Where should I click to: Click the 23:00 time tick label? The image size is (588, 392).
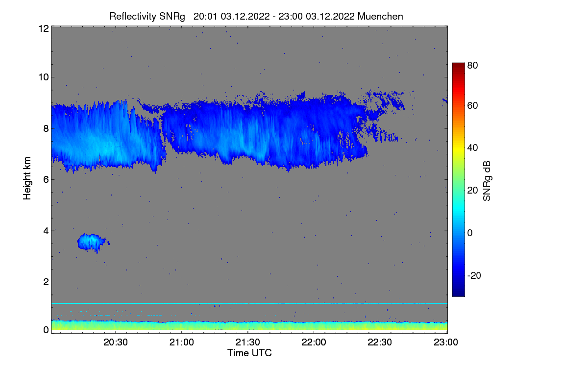[x=446, y=343]
